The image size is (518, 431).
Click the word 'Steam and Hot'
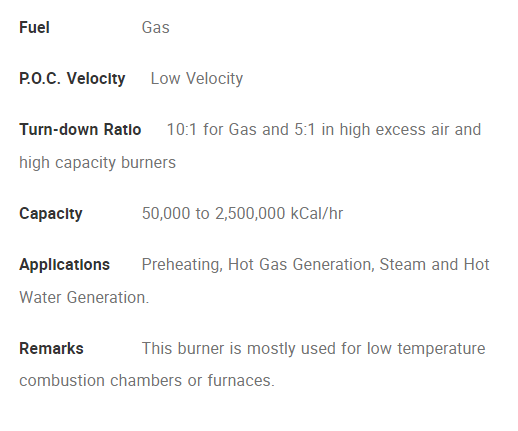[434, 264]
